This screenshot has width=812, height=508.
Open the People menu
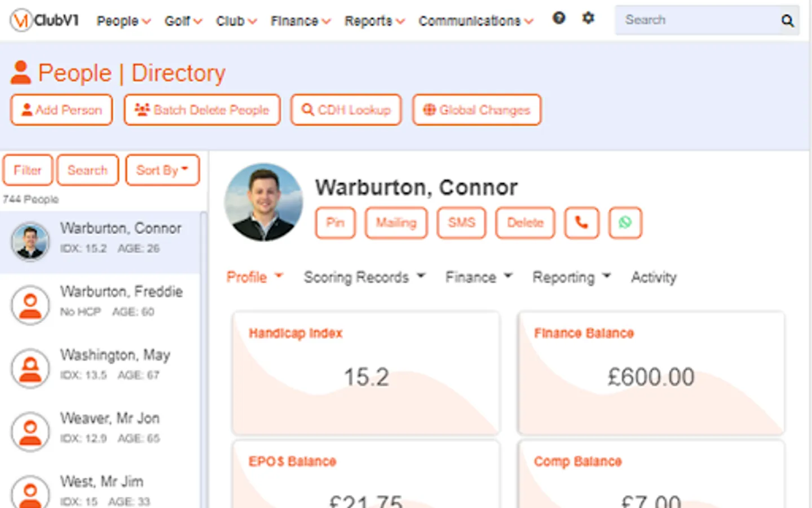[123, 21]
